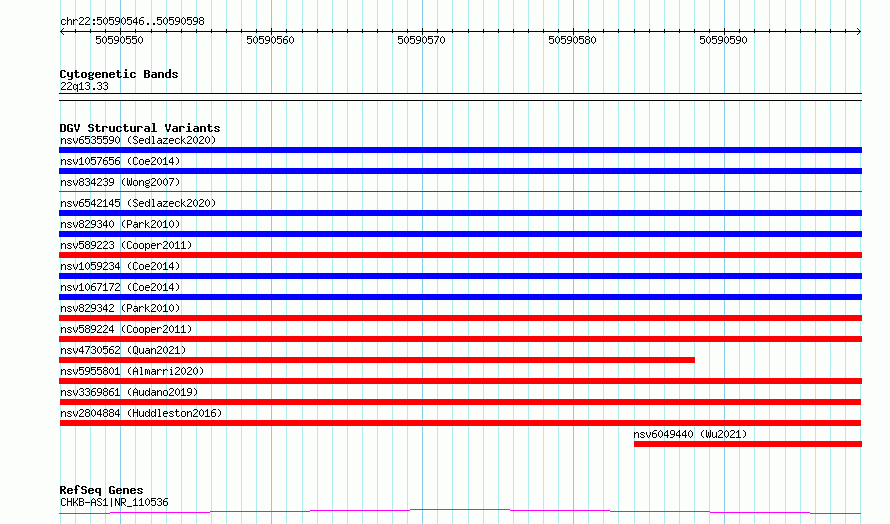The height and width of the screenshot is (524, 890).
Task: Click the nsv589224 (Cooper2011) variant label
Action: [x=126, y=329]
